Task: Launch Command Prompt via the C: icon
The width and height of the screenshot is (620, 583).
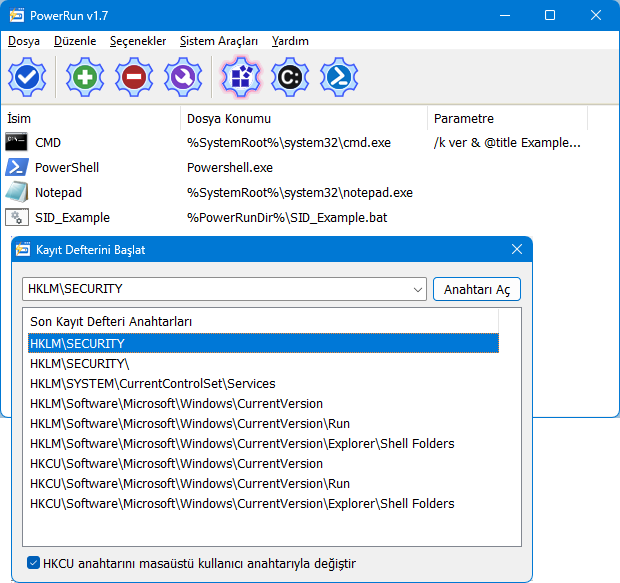Action: coord(290,77)
